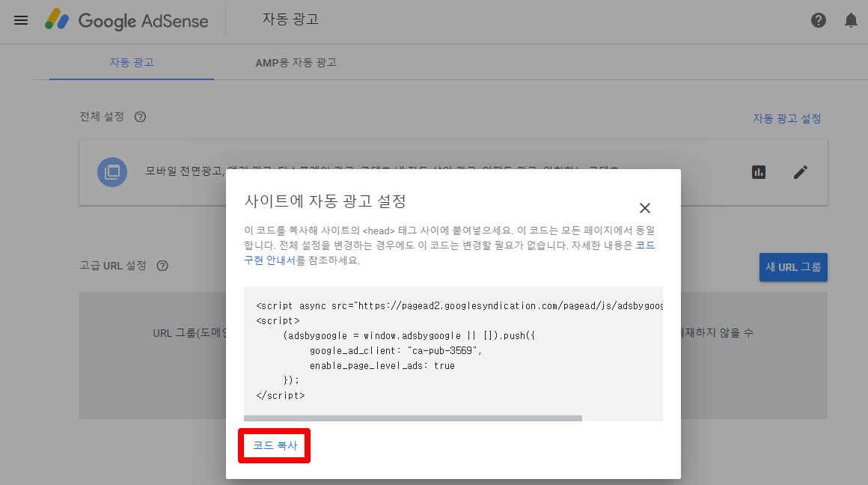Click the google_ad_client code line

[x=396, y=350]
